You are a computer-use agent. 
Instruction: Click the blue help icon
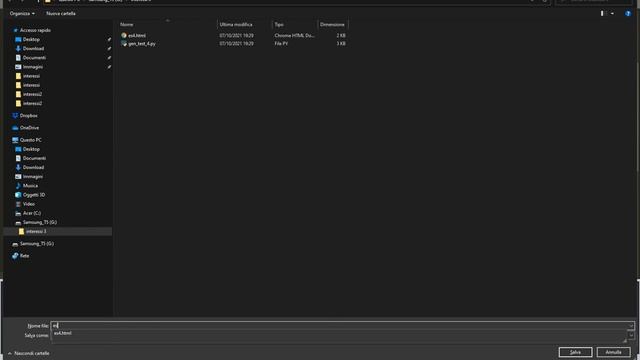click(628, 13)
